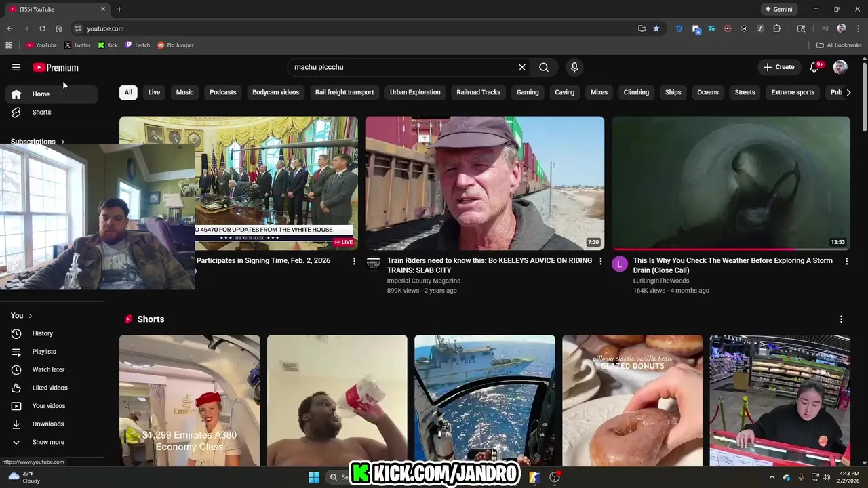The width and height of the screenshot is (868, 488).
Task: Select the Bodycam videos chip
Action: 275,92
